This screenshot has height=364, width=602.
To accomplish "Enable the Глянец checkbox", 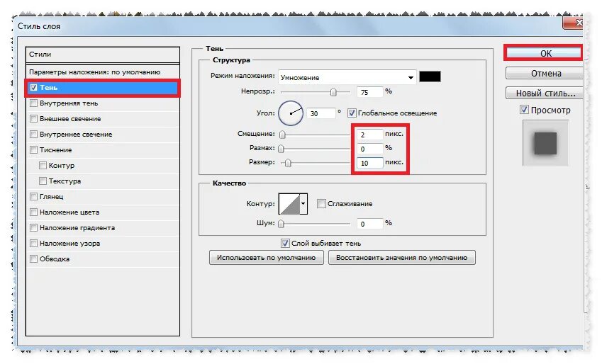I will coord(34,197).
